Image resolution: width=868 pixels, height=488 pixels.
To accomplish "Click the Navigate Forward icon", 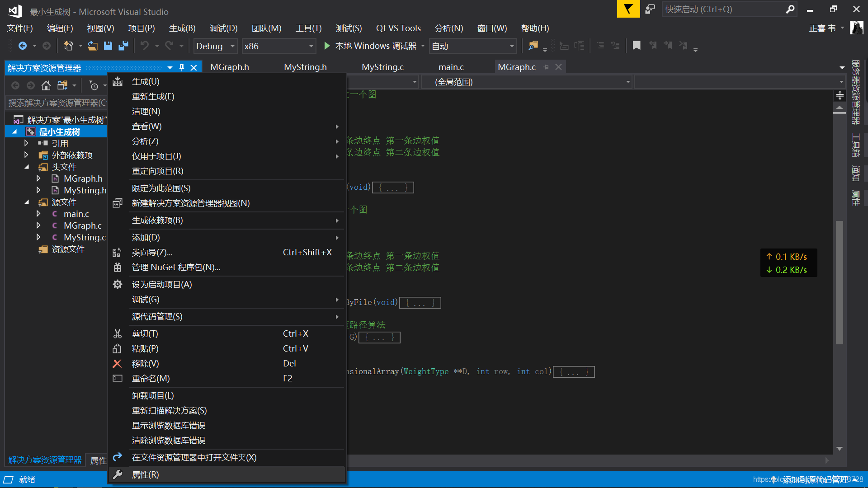I will click(x=46, y=46).
